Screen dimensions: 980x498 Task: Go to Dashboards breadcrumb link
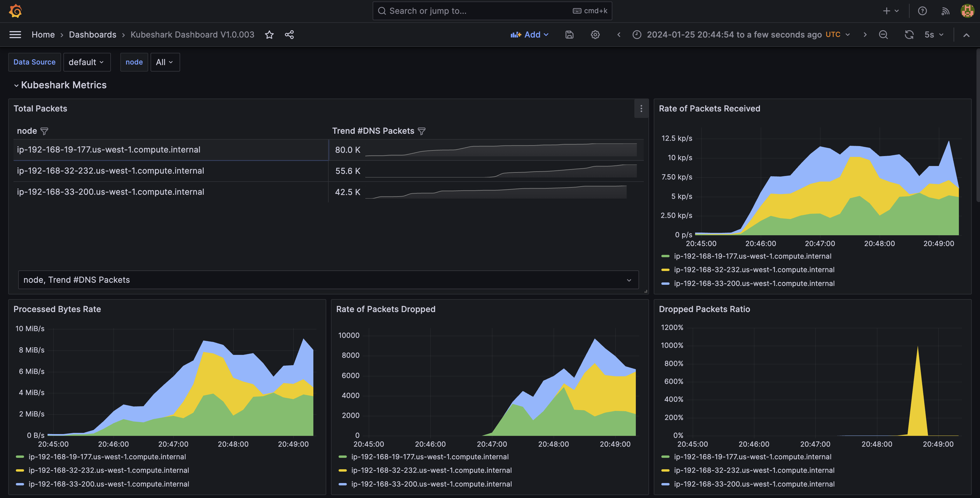92,35
